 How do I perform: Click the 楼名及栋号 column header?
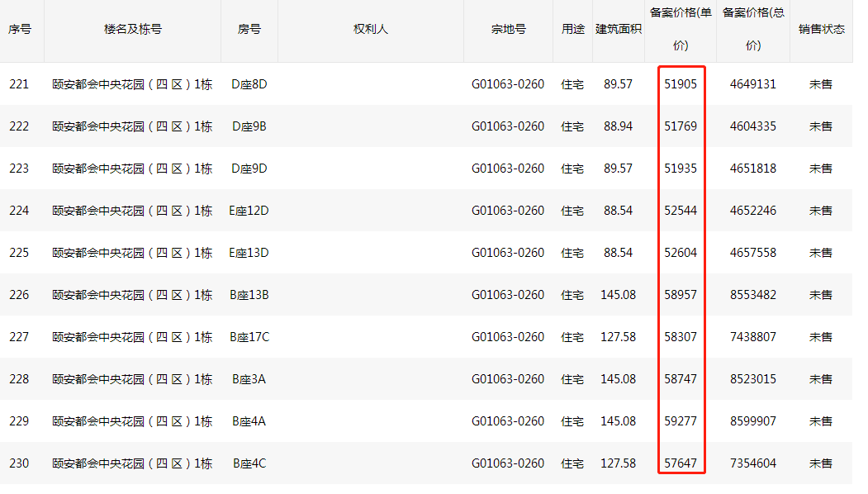pos(133,30)
